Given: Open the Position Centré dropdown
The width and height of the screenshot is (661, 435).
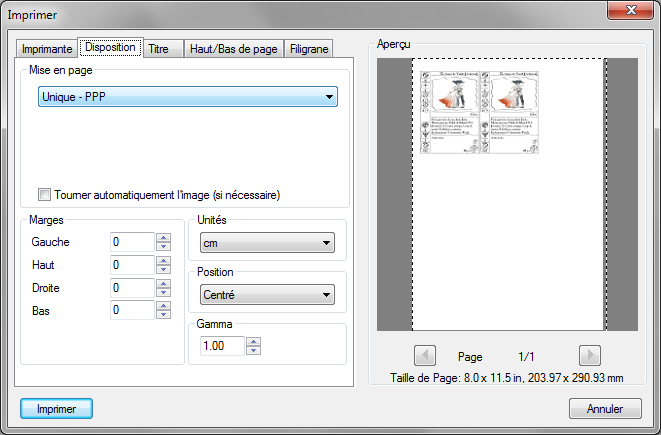Looking at the screenshot, I should click(265, 295).
